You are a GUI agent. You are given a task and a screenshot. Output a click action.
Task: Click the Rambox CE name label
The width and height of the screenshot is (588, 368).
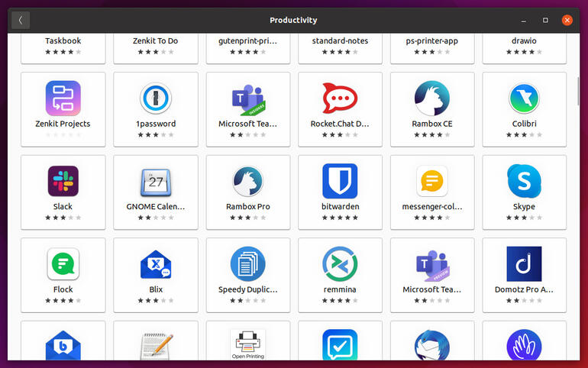click(432, 124)
